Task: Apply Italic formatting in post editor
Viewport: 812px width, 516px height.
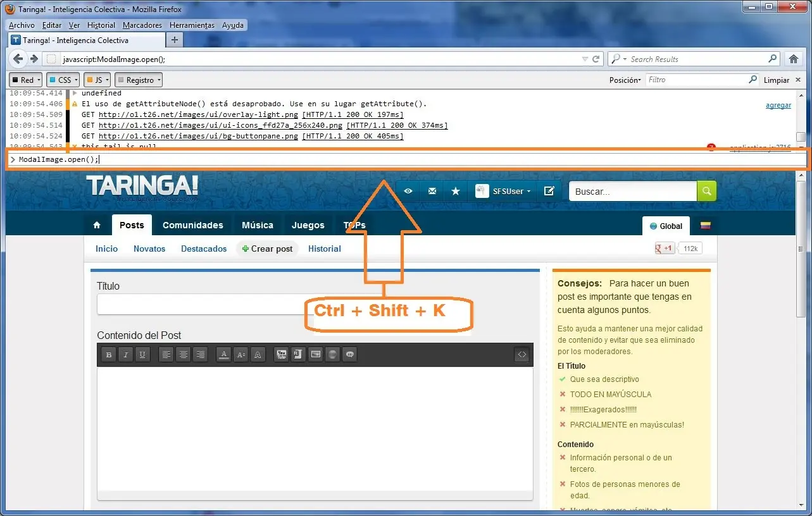Action: (x=126, y=355)
